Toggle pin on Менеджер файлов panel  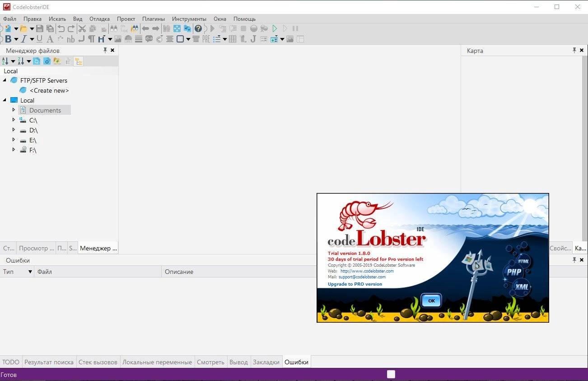point(105,50)
